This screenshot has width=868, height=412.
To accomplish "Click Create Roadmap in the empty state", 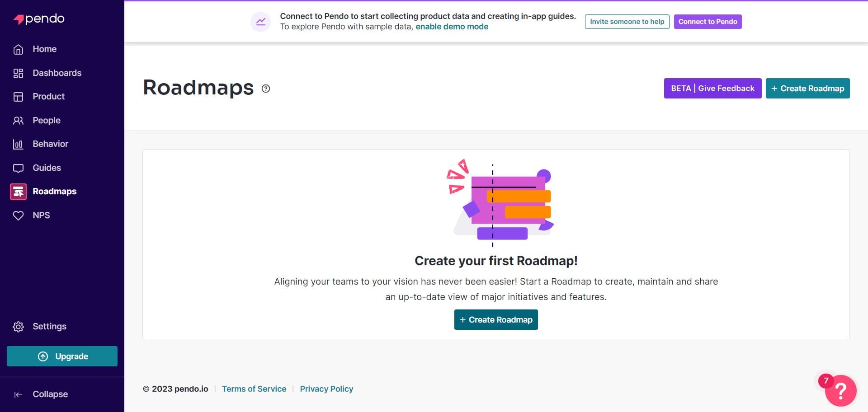I will tap(495, 319).
